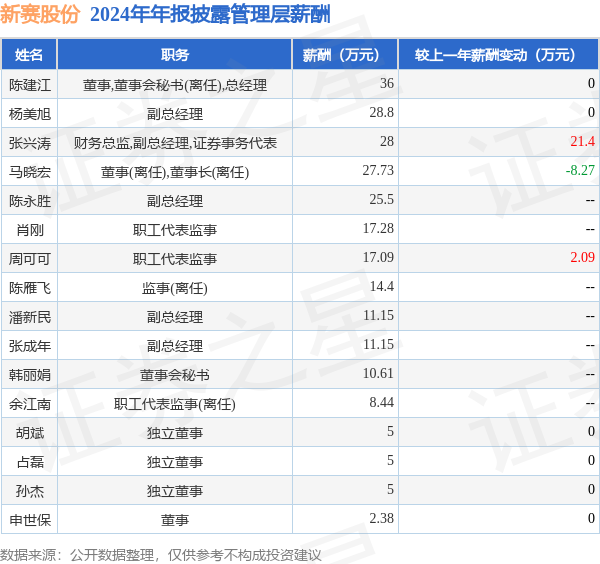Select the name 孙杰
Image resolution: width=600 pixels, height=564 pixels.
click(30, 491)
